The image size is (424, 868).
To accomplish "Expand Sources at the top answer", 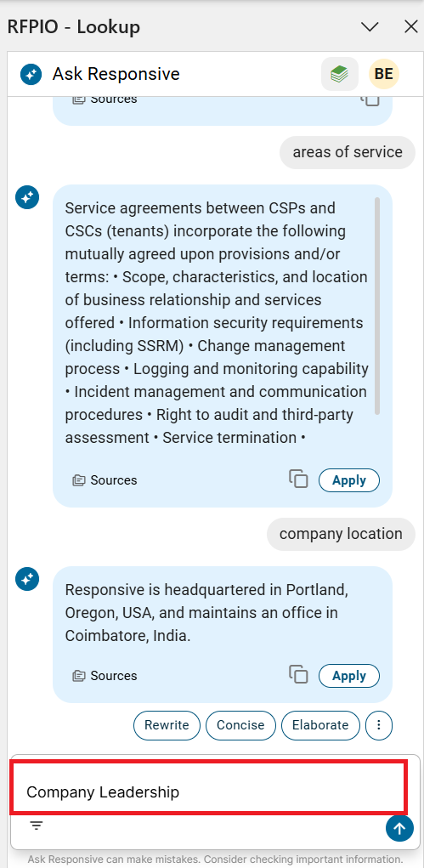I will click(x=105, y=99).
